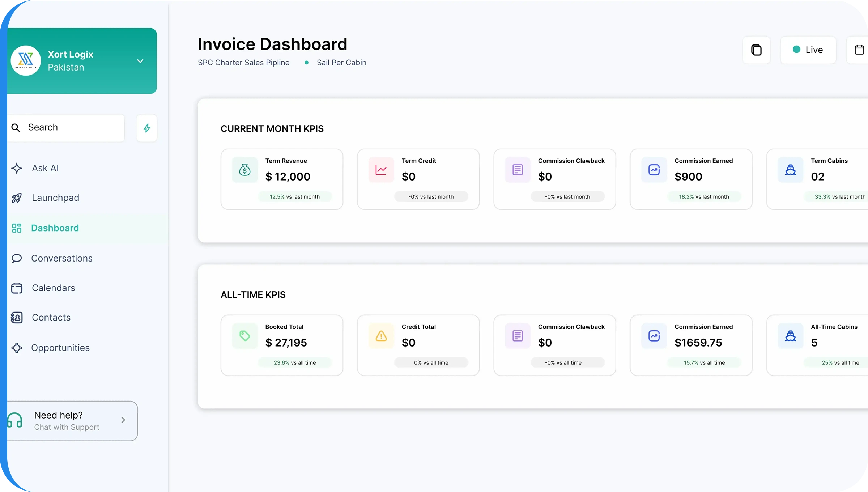Open Opportunities in the sidebar
This screenshot has width=868, height=492.
tap(60, 348)
